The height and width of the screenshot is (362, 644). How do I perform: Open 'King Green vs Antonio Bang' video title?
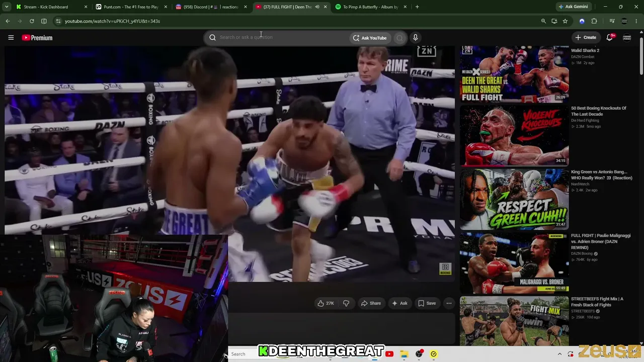[602, 174]
